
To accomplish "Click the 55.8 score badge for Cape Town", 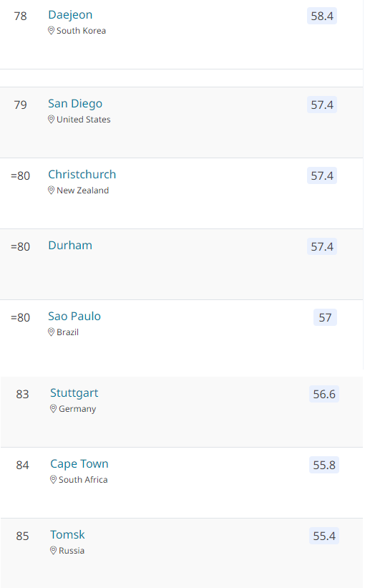I will click(324, 465).
